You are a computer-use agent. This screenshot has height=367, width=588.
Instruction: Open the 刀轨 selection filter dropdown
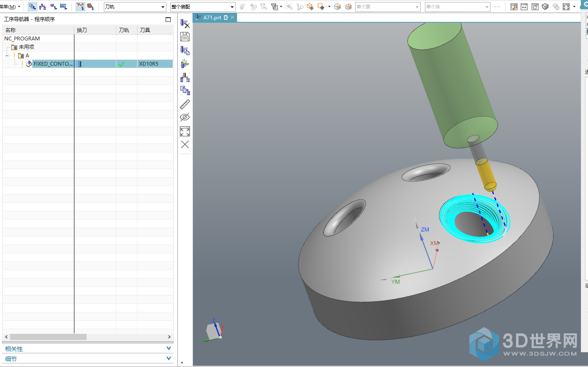[135, 7]
